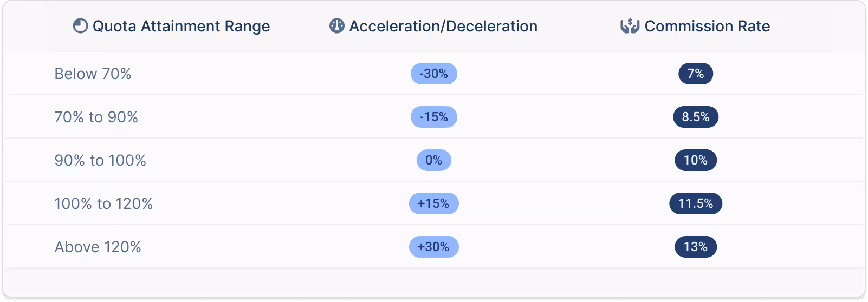Select the Quota Attainment Range column header
The image size is (868, 302).
click(181, 26)
